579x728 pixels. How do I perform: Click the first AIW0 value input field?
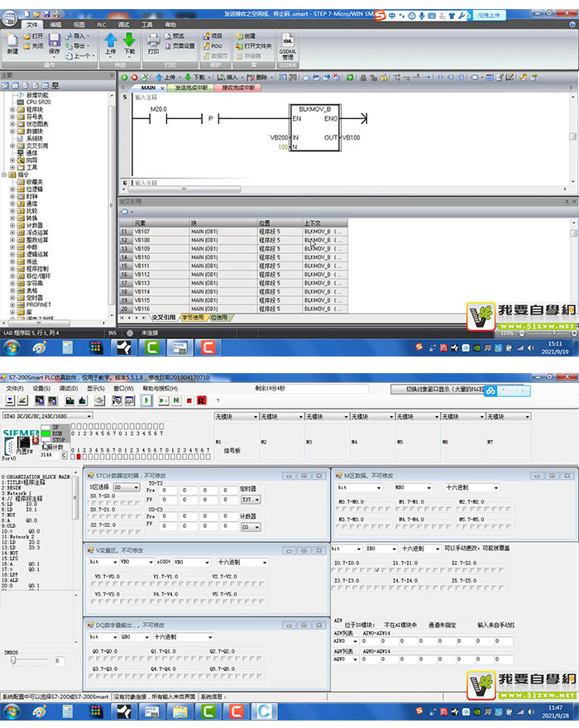pos(371,641)
